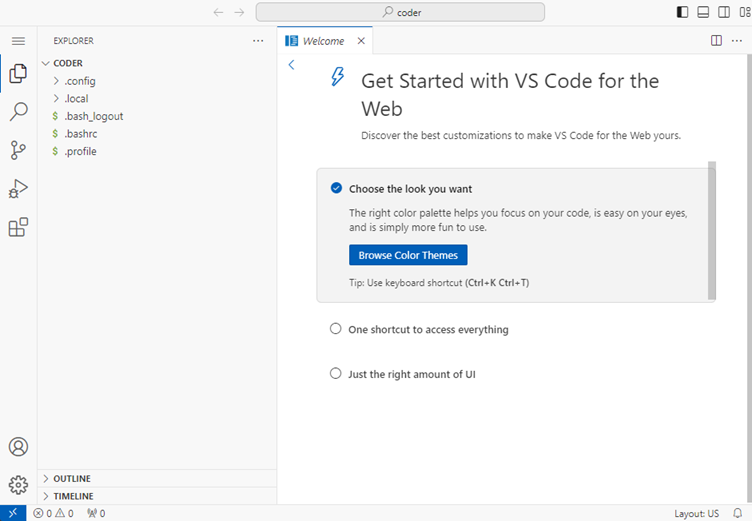Open the Customize Layout icon
The image size is (752, 521).
[745, 12]
